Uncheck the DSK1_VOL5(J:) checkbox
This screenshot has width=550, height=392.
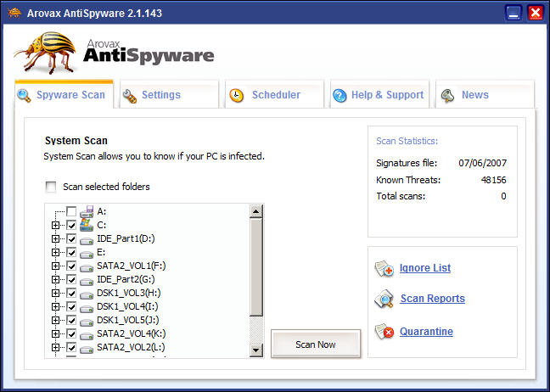pyautogui.click(x=71, y=320)
